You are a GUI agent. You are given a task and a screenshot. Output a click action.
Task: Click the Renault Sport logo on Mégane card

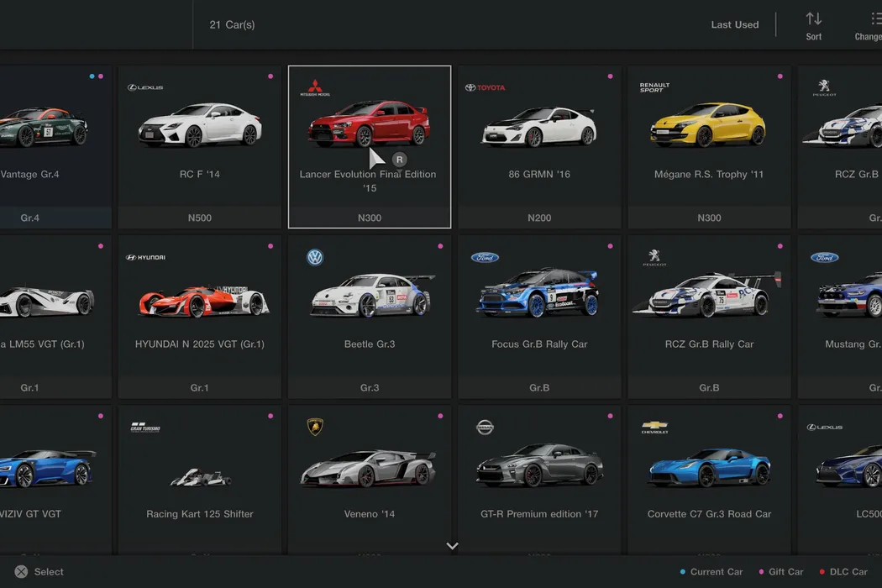tap(654, 87)
